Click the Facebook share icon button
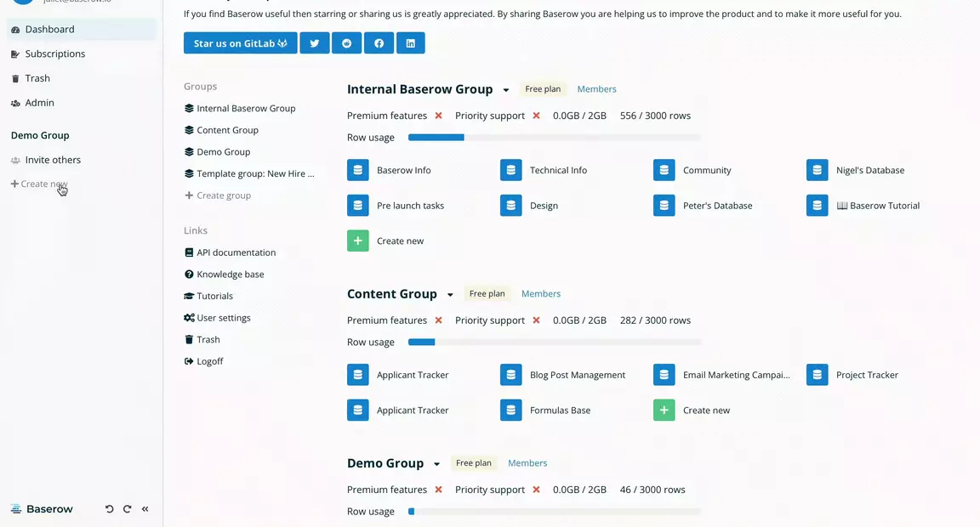This screenshot has width=980, height=527. (379, 43)
